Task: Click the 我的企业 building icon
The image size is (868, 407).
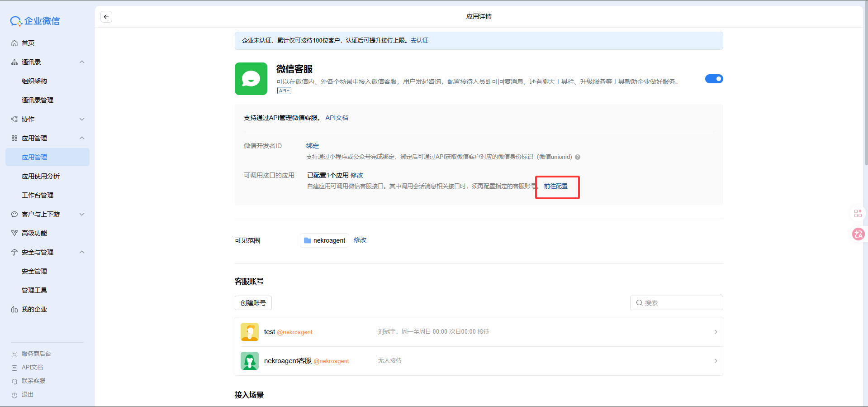Action: (x=14, y=309)
